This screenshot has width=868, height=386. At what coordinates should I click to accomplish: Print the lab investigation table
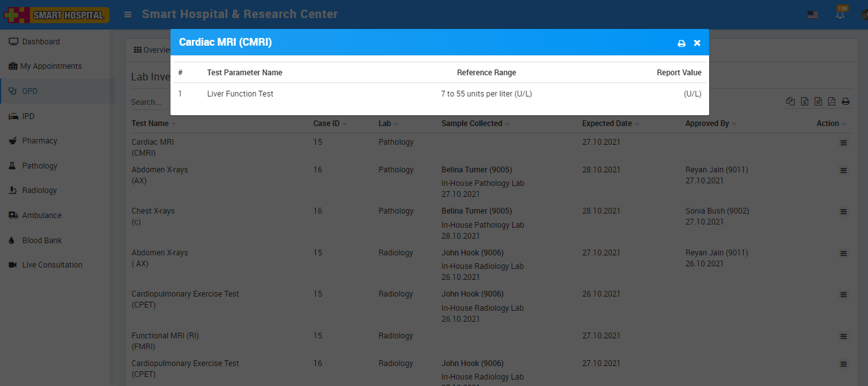pyautogui.click(x=845, y=102)
